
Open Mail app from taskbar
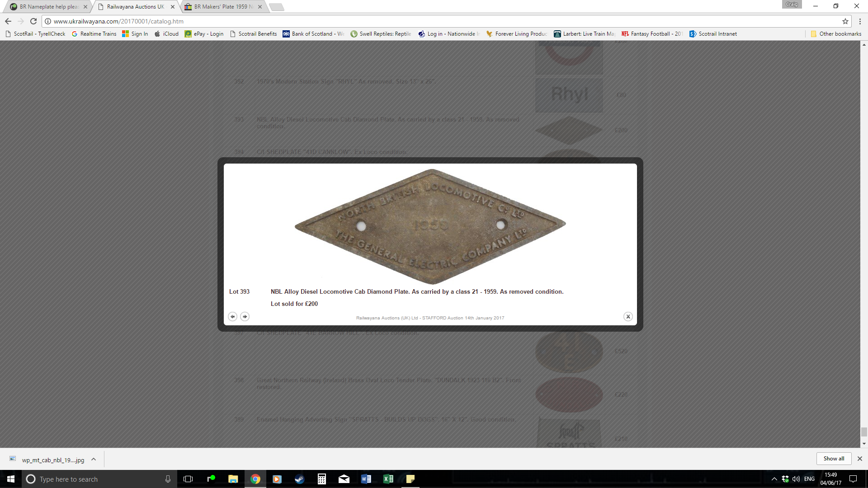click(344, 479)
